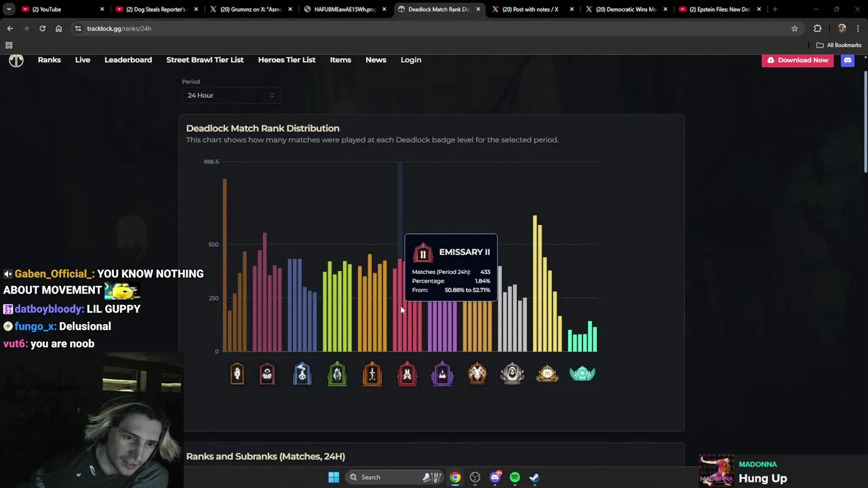This screenshot has height=488, width=868.
Task: Switch to the Dog Steals Reporter's tab
Action: point(157,9)
